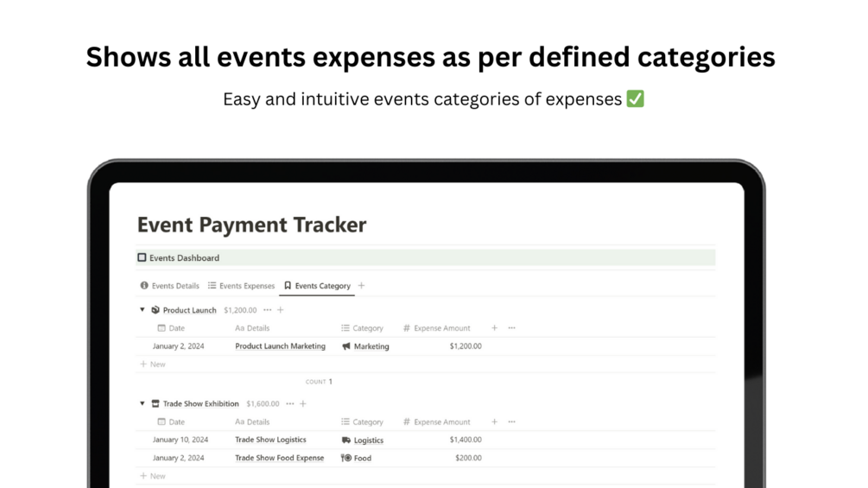Screen dimensions: 868x488
Task: Click the Events Dashboard page icon
Action: [143, 257]
